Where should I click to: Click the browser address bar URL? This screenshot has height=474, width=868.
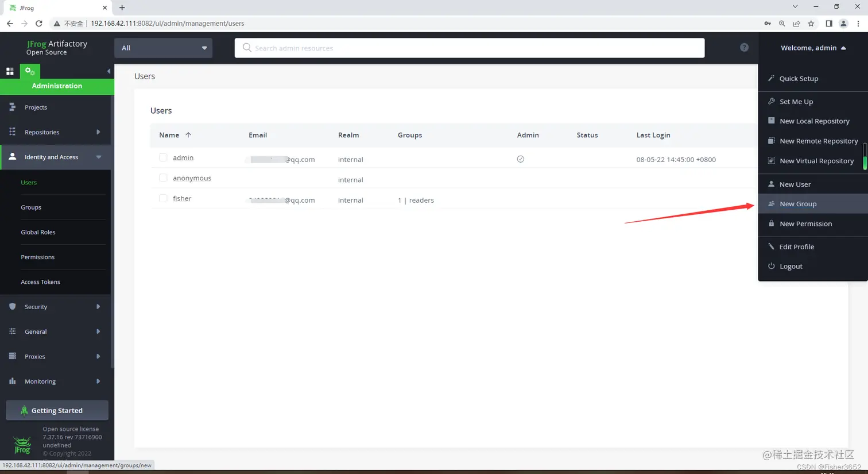click(x=168, y=24)
